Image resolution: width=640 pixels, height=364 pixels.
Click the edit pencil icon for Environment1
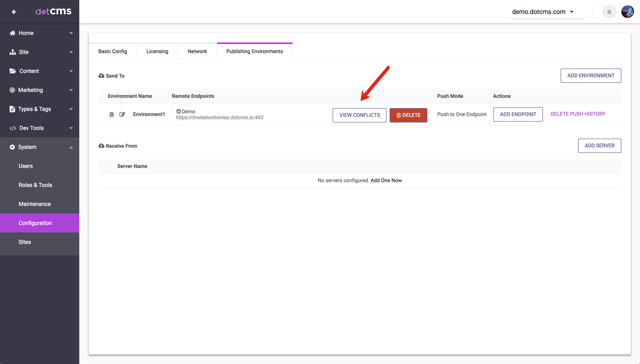[x=122, y=114]
